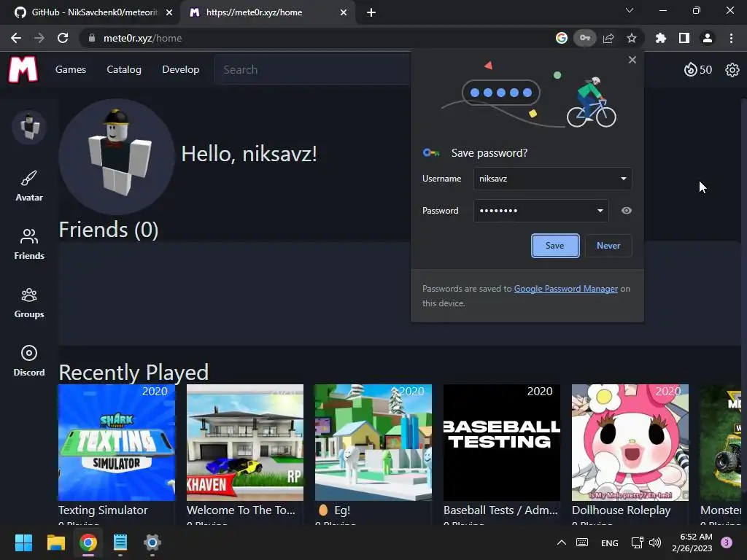Click the address bar URL
This screenshot has height=560, width=747.
pos(142,38)
